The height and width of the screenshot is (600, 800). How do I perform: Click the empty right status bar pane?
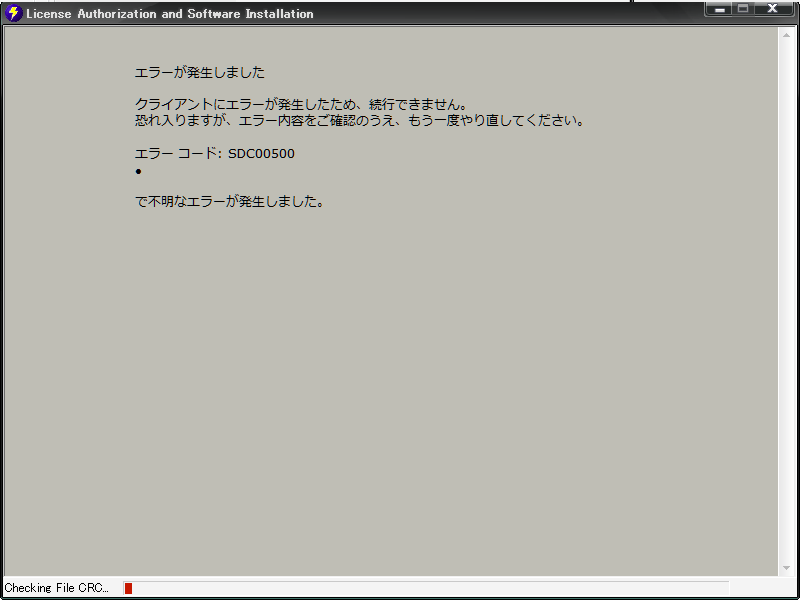[762, 588]
